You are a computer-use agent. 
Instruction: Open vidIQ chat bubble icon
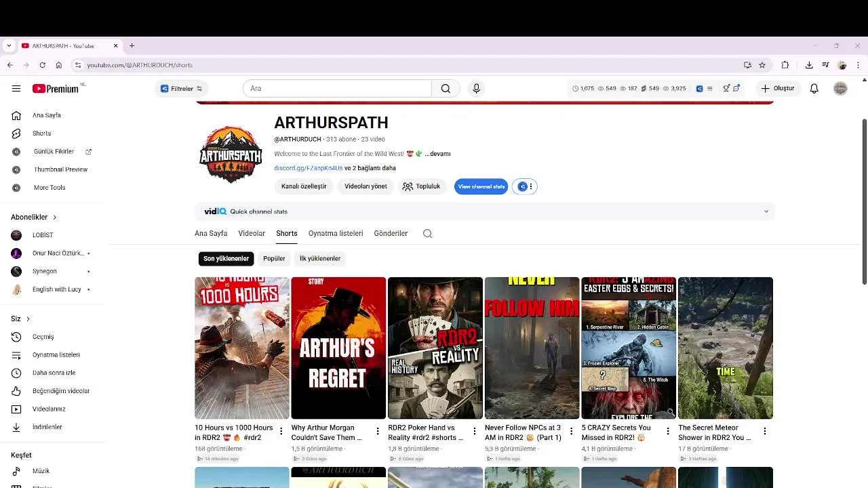(x=736, y=89)
